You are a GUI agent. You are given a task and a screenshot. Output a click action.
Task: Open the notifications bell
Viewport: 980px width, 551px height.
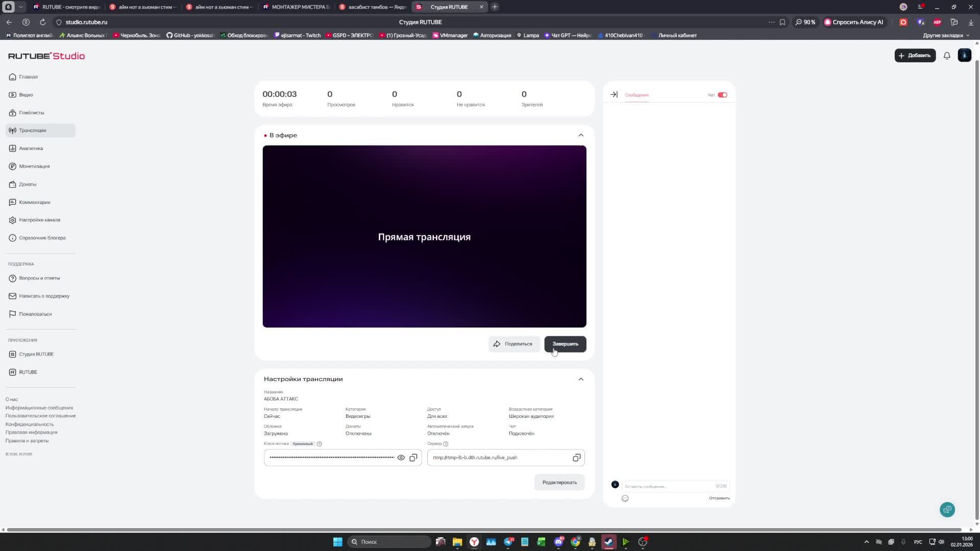947,56
